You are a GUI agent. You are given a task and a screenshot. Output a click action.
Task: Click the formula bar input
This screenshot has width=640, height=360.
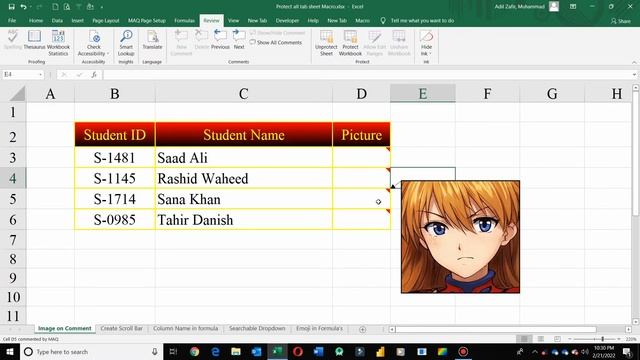pos(367,75)
